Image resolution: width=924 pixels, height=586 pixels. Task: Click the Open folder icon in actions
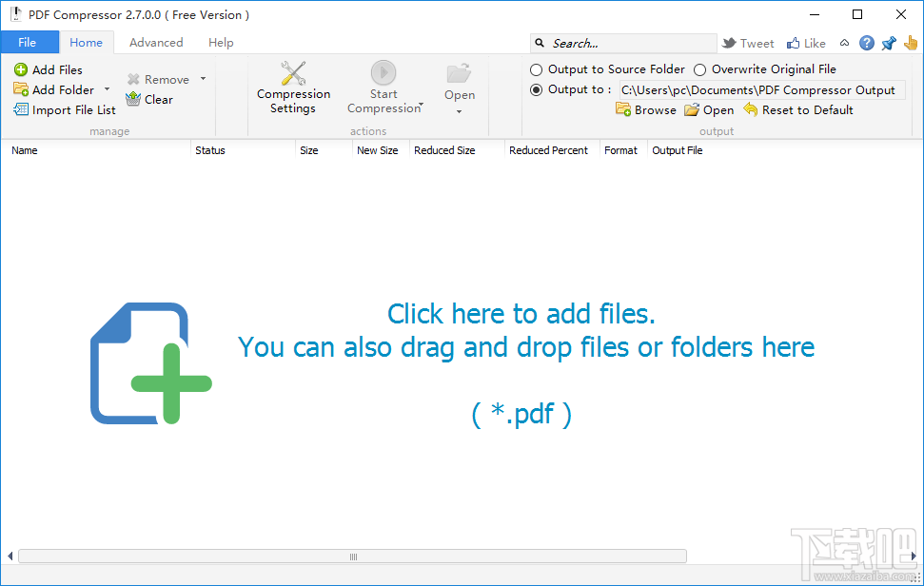click(x=459, y=73)
